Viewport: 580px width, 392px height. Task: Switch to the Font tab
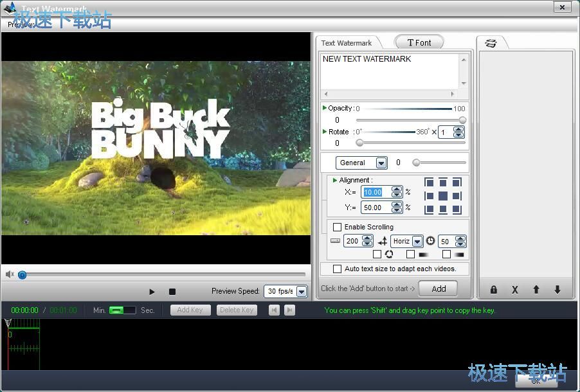pos(419,43)
